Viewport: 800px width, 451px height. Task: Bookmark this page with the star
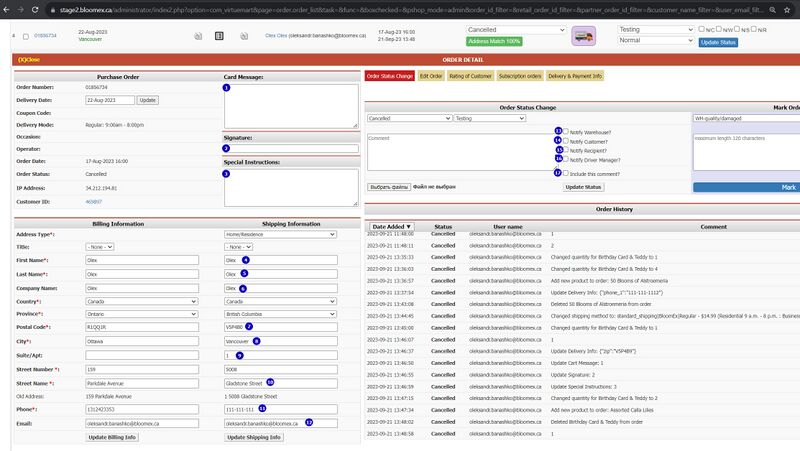click(x=787, y=10)
